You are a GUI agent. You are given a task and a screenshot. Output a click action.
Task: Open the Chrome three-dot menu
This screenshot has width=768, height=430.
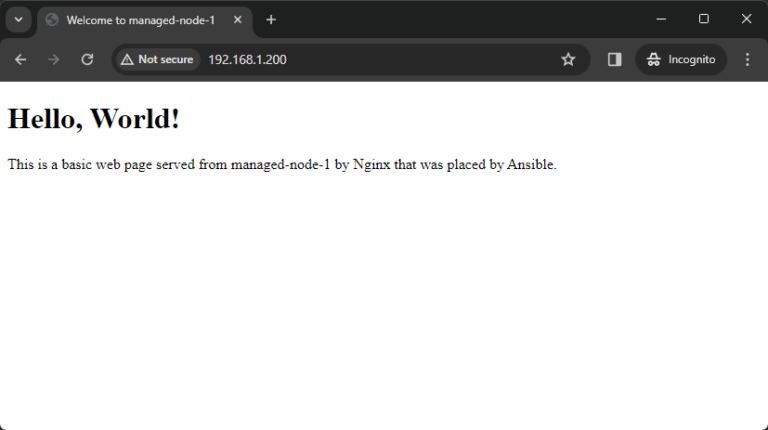(747, 60)
